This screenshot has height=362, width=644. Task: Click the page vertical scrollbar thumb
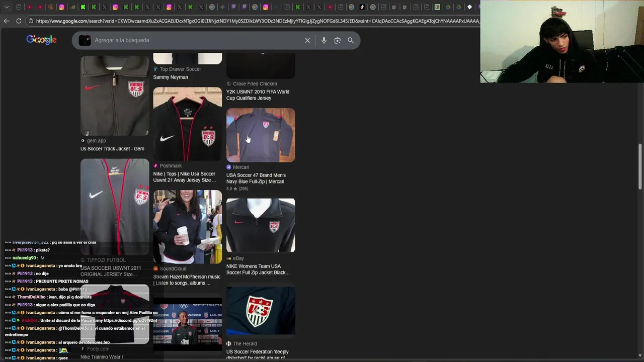(x=640, y=166)
